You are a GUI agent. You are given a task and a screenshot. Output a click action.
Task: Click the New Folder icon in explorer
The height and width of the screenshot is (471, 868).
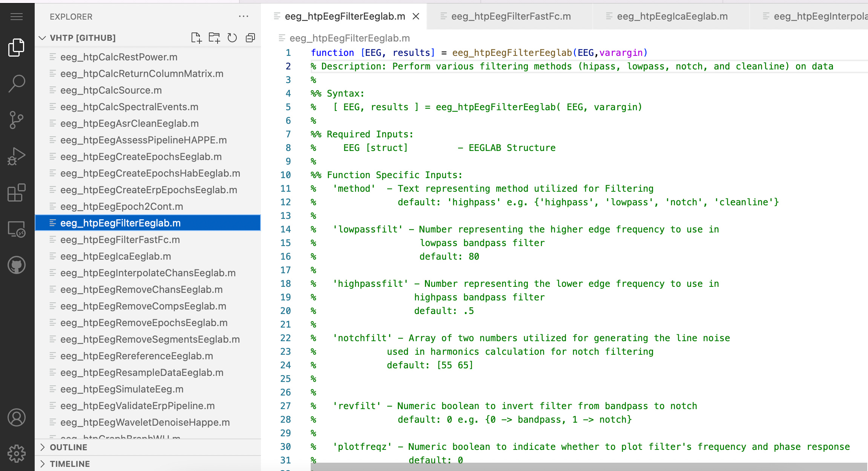[214, 38]
